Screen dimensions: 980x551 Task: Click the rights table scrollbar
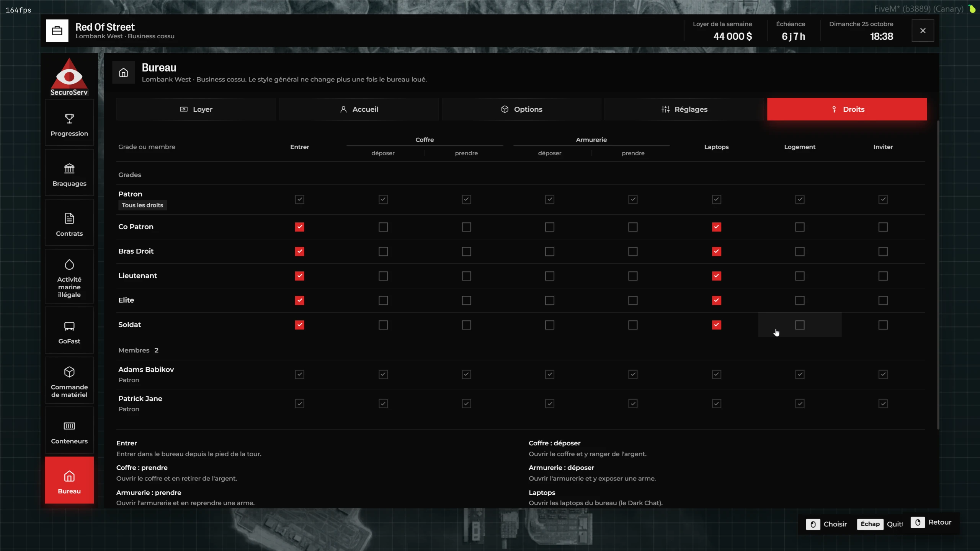pyautogui.click(x=938, y=275)
